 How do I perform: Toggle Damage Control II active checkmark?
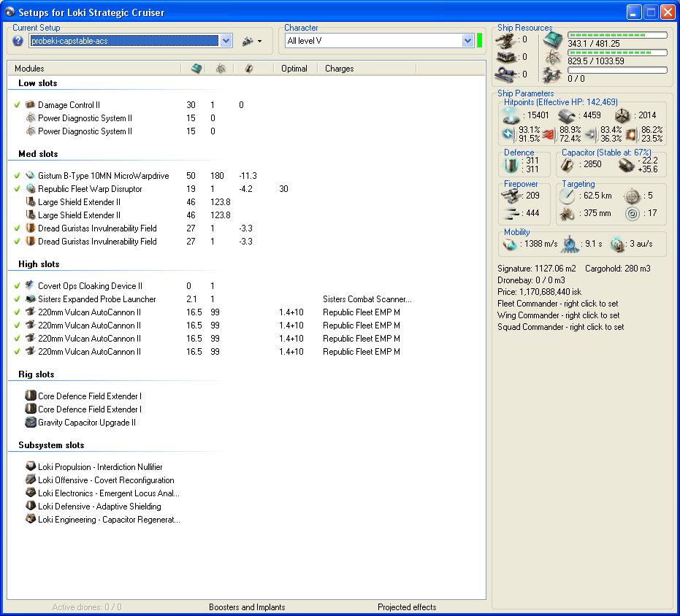pos(17,104)
